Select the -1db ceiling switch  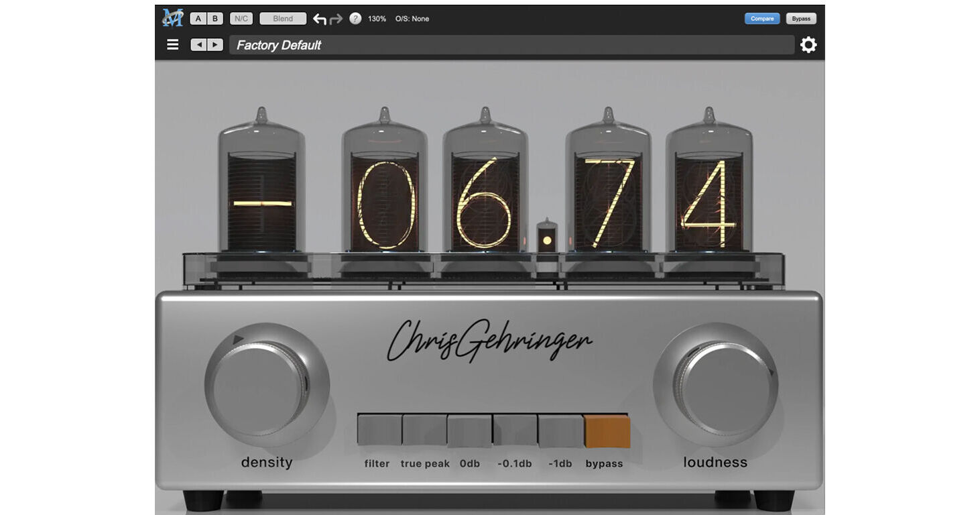coord(560,431)
